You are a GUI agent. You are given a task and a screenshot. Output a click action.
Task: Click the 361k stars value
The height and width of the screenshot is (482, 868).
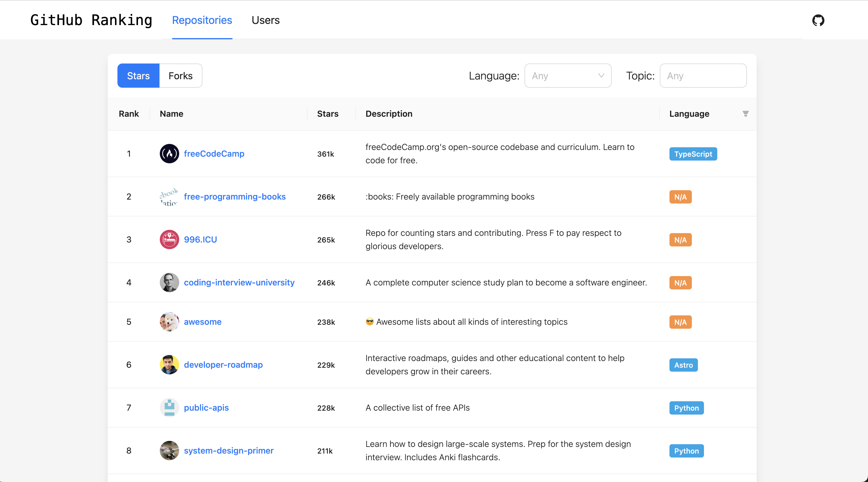pyautogui.click(x=326, y=154)
